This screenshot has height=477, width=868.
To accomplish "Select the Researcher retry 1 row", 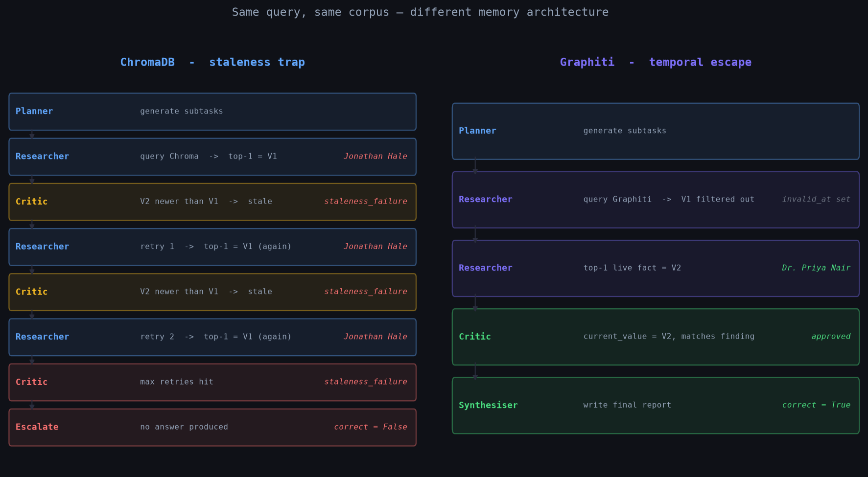I will [x=212, y=247].
